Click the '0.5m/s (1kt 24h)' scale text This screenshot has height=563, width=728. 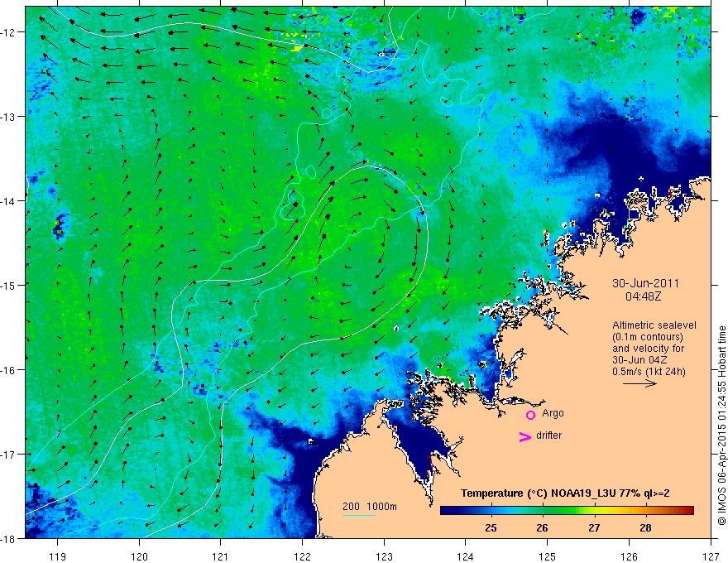649,372
